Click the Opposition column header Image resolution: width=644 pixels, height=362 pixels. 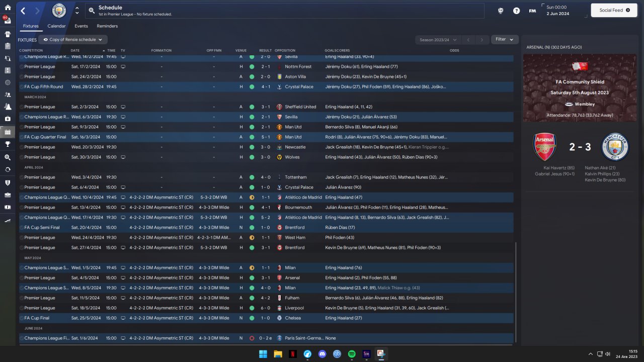pos(285,50)
